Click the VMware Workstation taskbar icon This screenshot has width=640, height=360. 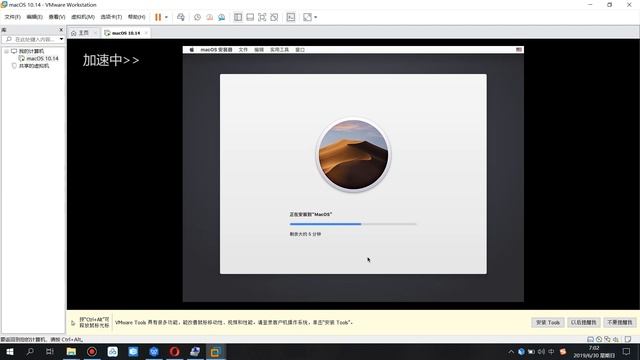216,351
